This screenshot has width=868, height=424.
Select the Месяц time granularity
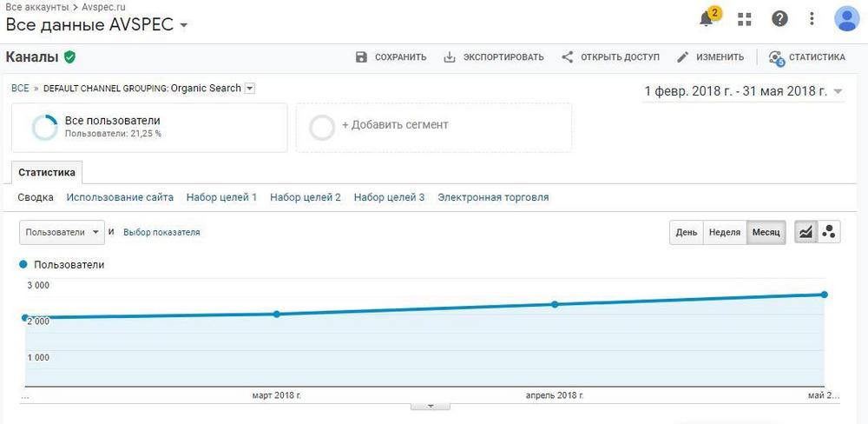(x=766, y=232)
